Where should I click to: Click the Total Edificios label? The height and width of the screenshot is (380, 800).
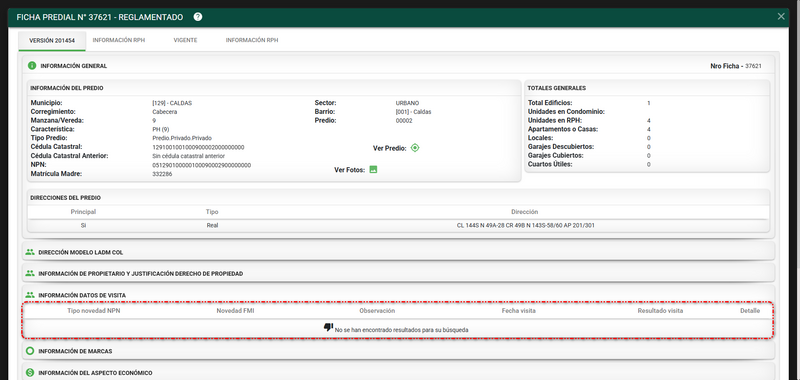coord(550,103)
